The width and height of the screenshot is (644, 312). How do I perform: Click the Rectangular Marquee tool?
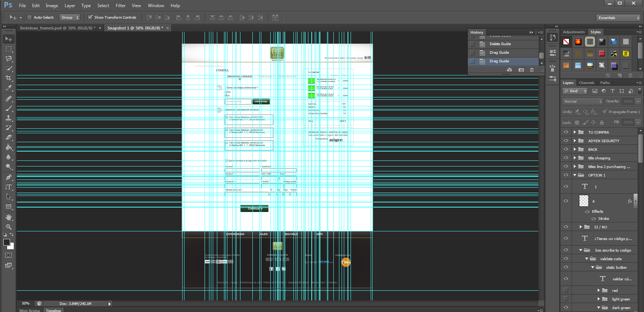9,49
